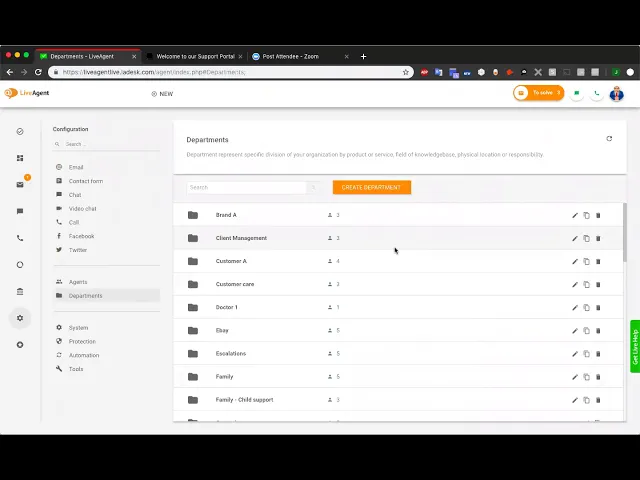The width and height of the screenshot is (640, 480).
Task: Open the user avatar profile menu
Action: coord(617,93)
